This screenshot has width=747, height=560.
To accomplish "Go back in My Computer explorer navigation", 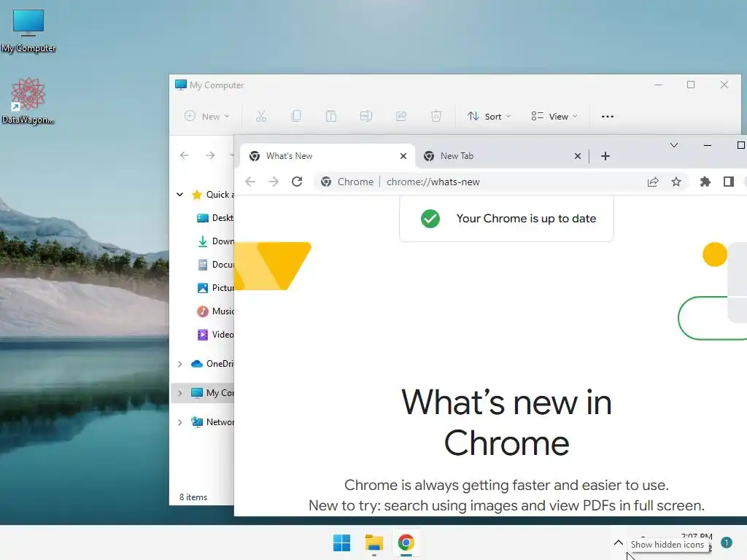I will pos(185,156).
